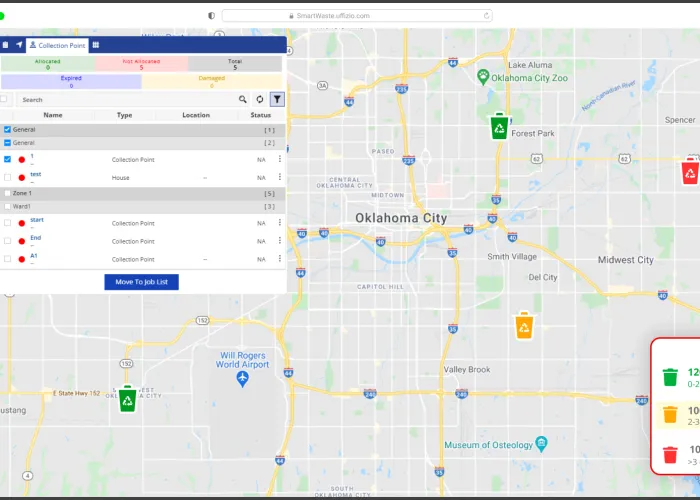This screenshot has width=700, height=500.
Task: Open three-dot menu for 'End' row
Action: [x=280, y=241]
